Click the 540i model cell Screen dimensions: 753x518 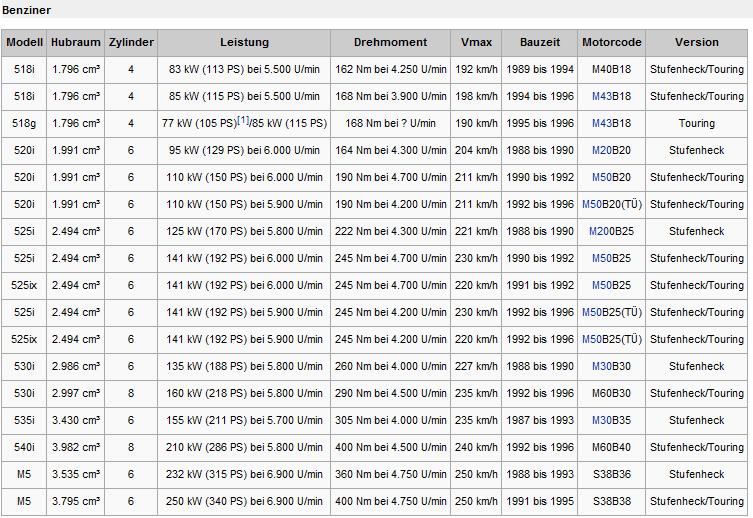(x=24, y=447)
